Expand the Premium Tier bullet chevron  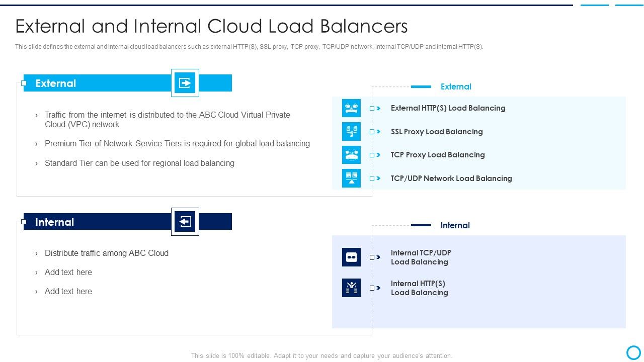coord(36,143)
